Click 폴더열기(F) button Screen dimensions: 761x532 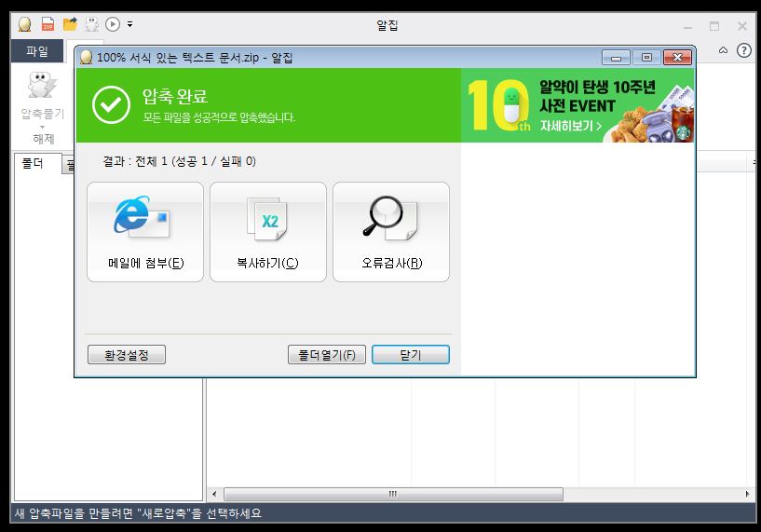point(327,354)
